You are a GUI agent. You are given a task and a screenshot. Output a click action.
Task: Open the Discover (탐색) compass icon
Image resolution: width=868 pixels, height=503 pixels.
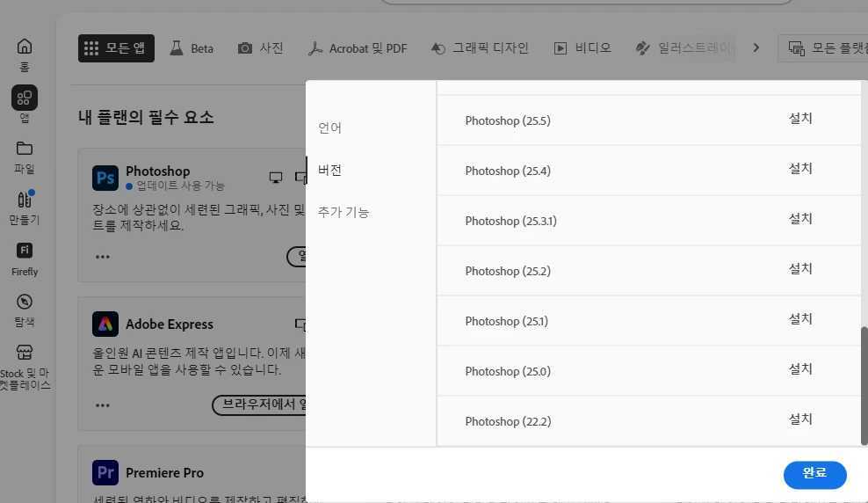coord(25,302)
